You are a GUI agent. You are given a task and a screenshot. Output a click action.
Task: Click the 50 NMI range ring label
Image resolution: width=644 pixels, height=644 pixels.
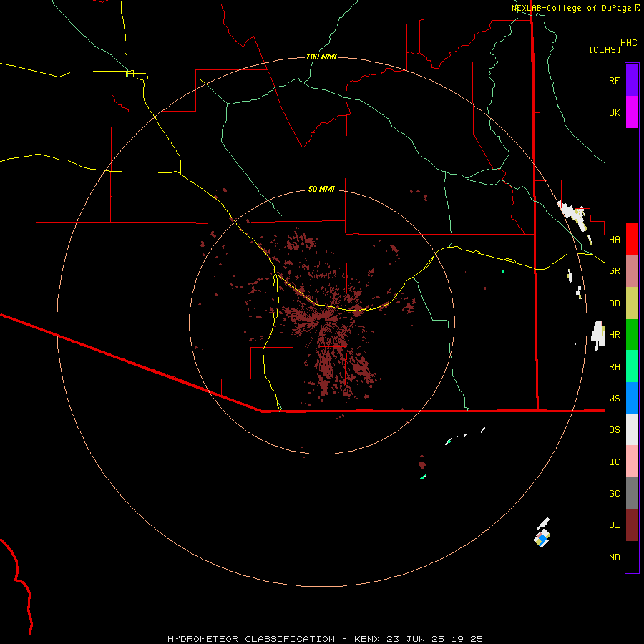point(321,189)
